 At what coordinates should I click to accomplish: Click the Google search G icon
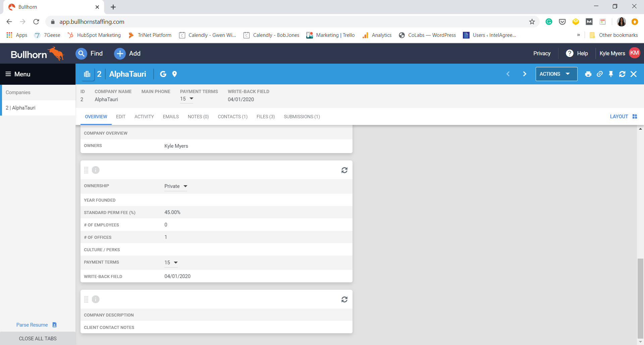pyautogui.click(x=163, y=74)
